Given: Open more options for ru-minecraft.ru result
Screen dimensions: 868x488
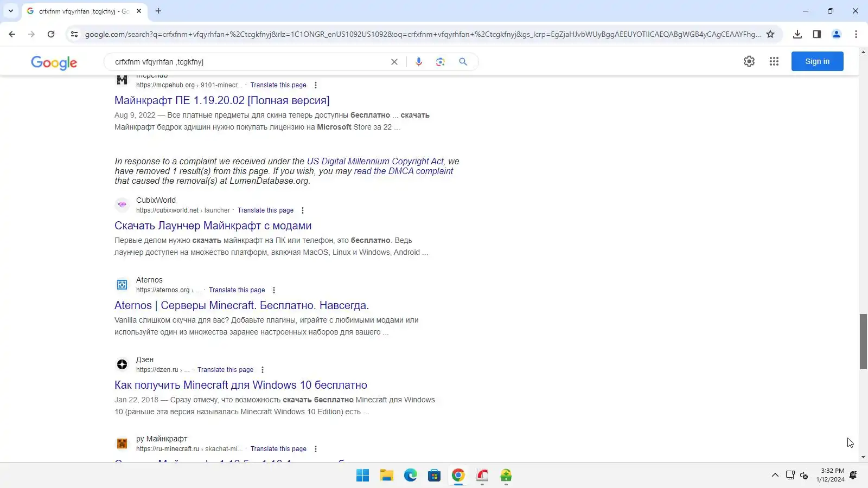Looking at the screenshot, I should point(316,449).
